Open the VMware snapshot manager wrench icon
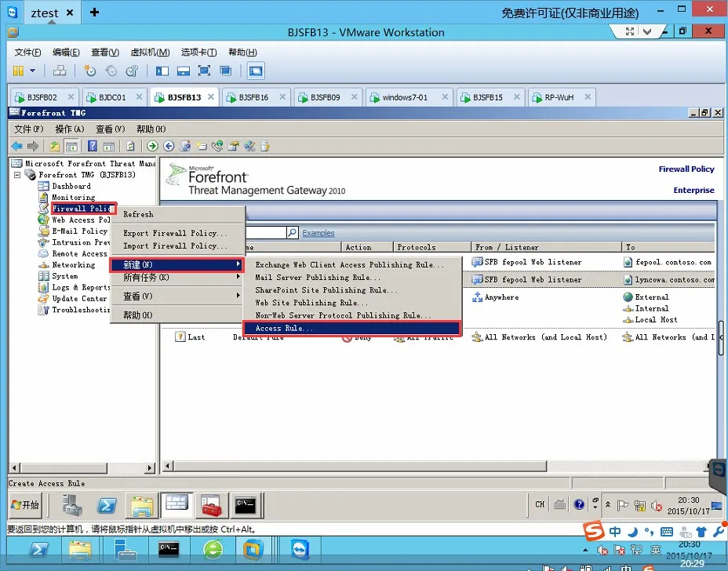 [132, 71]
